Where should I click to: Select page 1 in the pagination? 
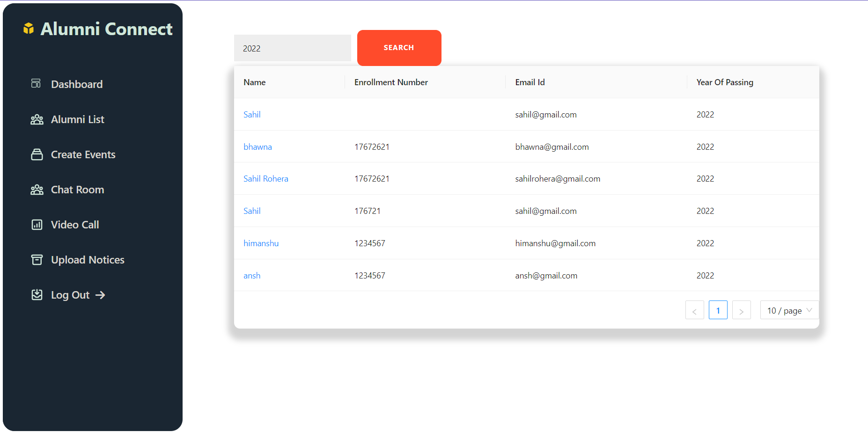[x=718, y=310]
